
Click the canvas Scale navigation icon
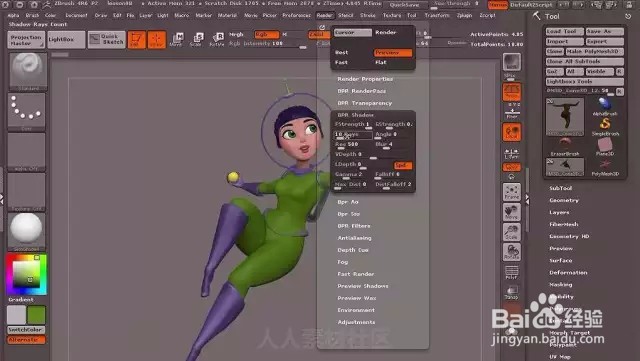[x=512, y=232]
